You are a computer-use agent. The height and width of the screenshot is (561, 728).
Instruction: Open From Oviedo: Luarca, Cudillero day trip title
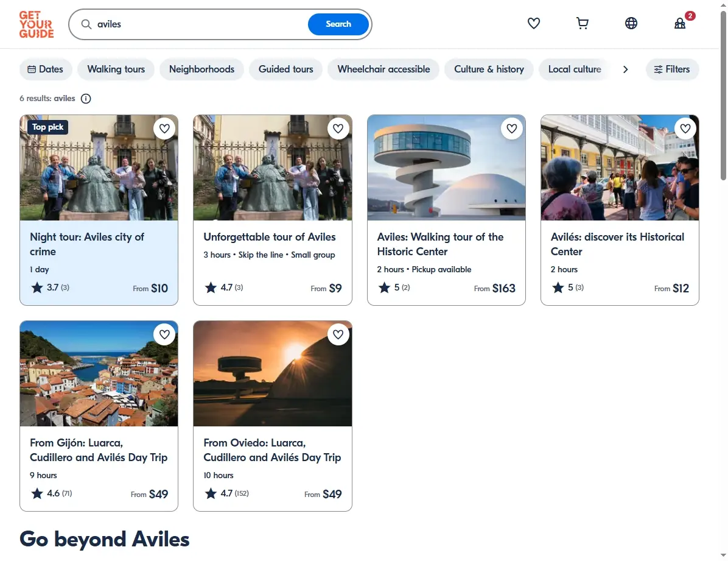[272, 450]
